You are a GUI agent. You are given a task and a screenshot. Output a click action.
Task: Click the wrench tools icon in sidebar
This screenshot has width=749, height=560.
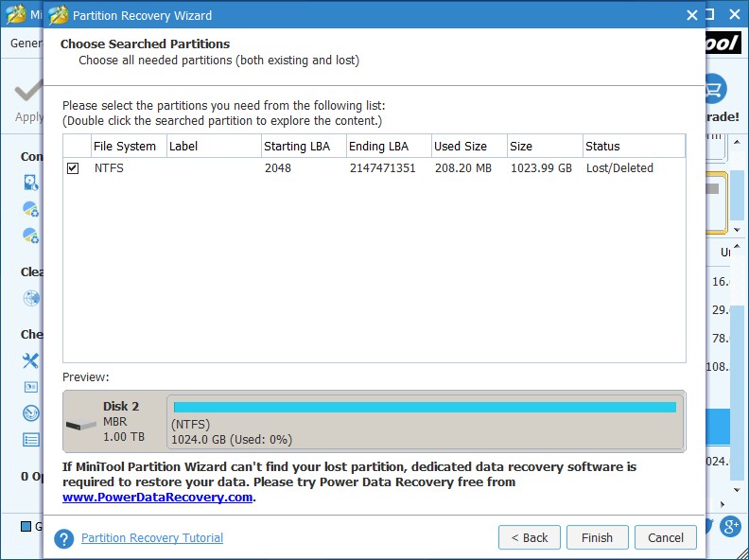click(31, 360)
